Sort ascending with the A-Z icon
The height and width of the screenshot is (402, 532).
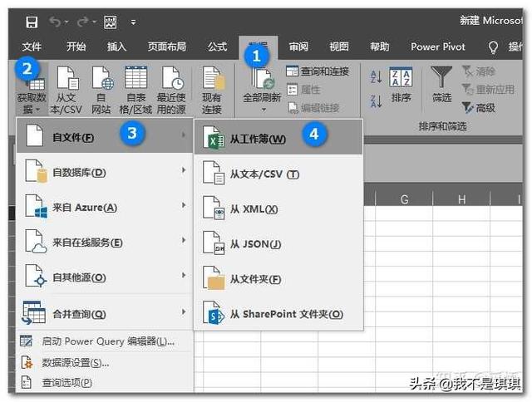coord(376,77)
